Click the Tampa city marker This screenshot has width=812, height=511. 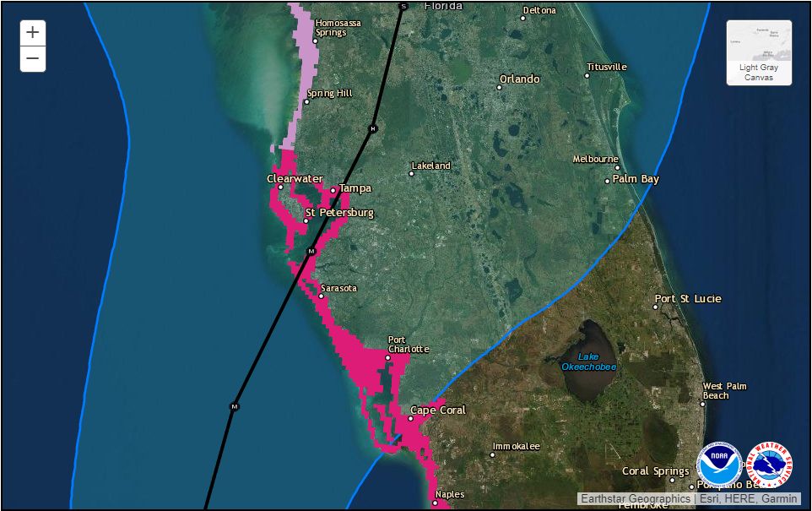(333, 191)
